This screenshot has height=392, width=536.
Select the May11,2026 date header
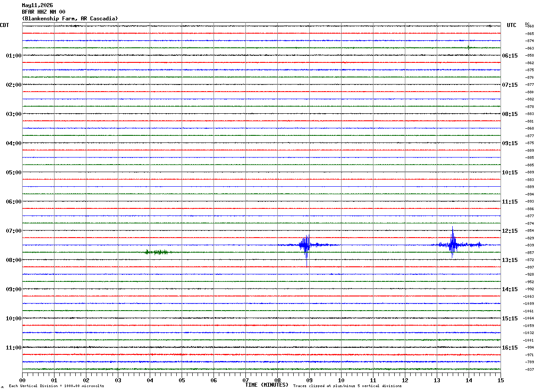(37, 5)
